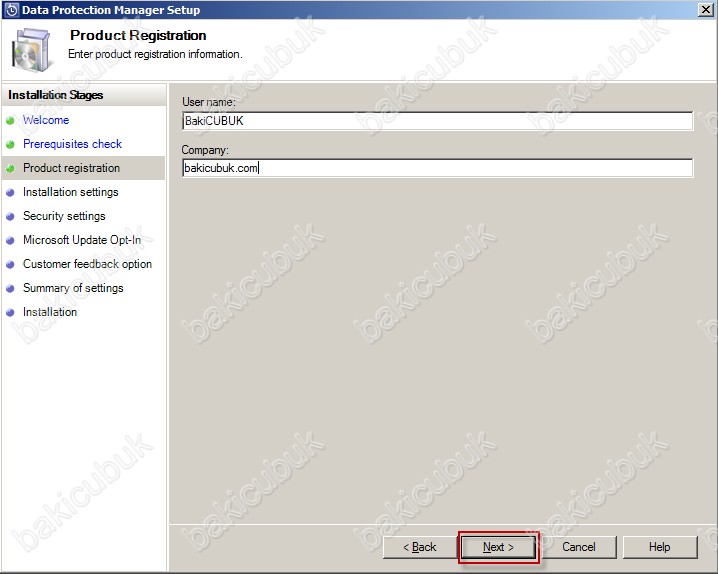Click the blue bullet beside Microsoft Update Opt-In
The width and height of the screenshot is (718, 574).
(x=11, y=241)
